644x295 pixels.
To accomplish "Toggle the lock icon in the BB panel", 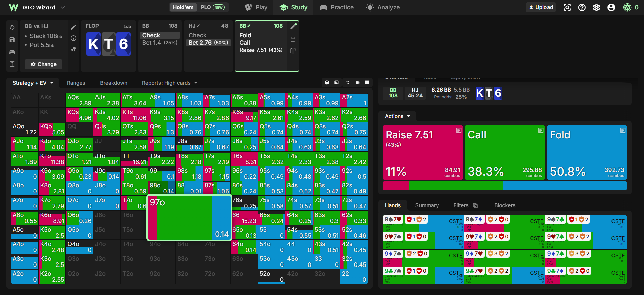I will click(293, 39).
